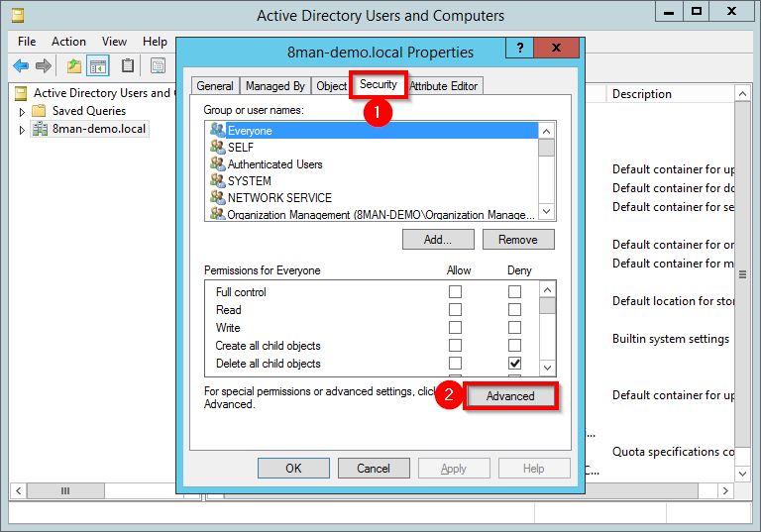Uncheck Deny for Delete all child objects
The height and width of the screenshot is (532, 761).
(x=514, y=364)
